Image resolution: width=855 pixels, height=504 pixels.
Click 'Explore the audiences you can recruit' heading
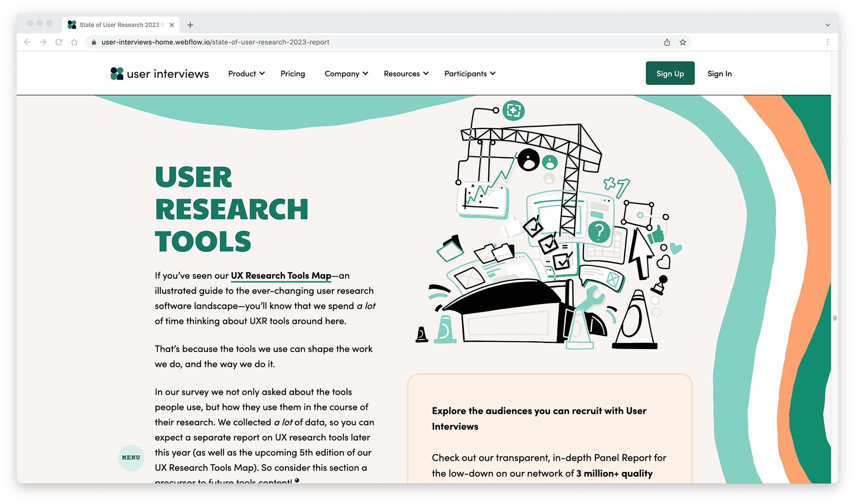coord(539,418)
